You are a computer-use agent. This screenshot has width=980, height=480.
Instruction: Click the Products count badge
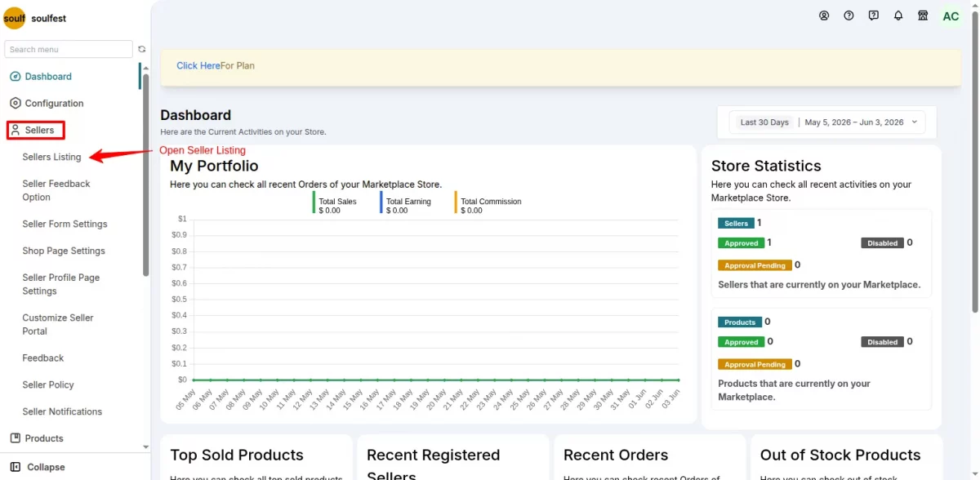740,322
